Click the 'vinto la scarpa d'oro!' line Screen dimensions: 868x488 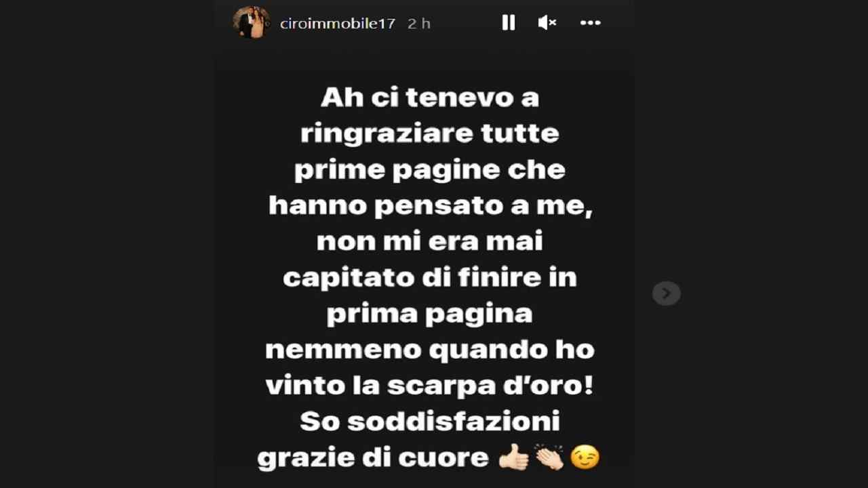[x=430, y=386]
